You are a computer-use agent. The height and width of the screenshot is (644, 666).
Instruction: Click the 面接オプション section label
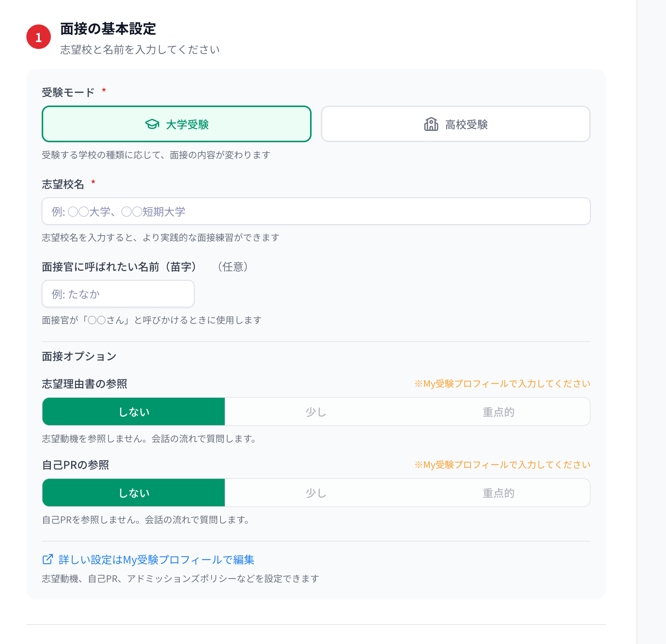click(79, 356)
